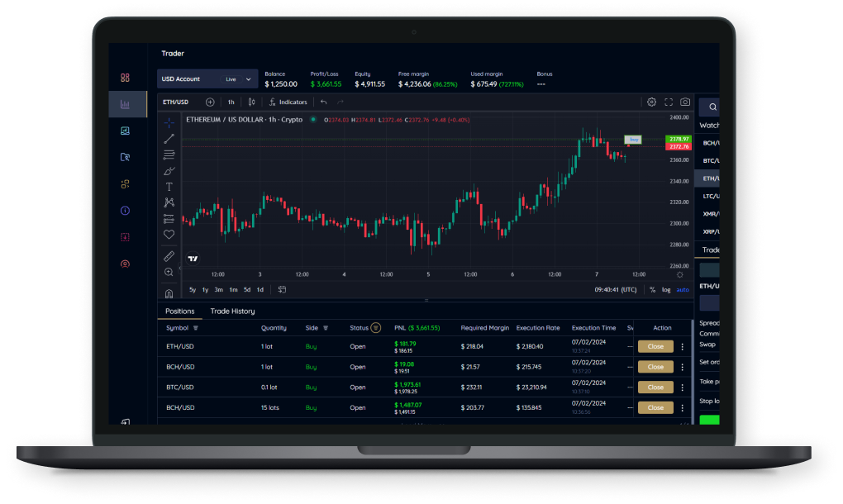Click the add symbol plus icon

[x=210, y=102]
